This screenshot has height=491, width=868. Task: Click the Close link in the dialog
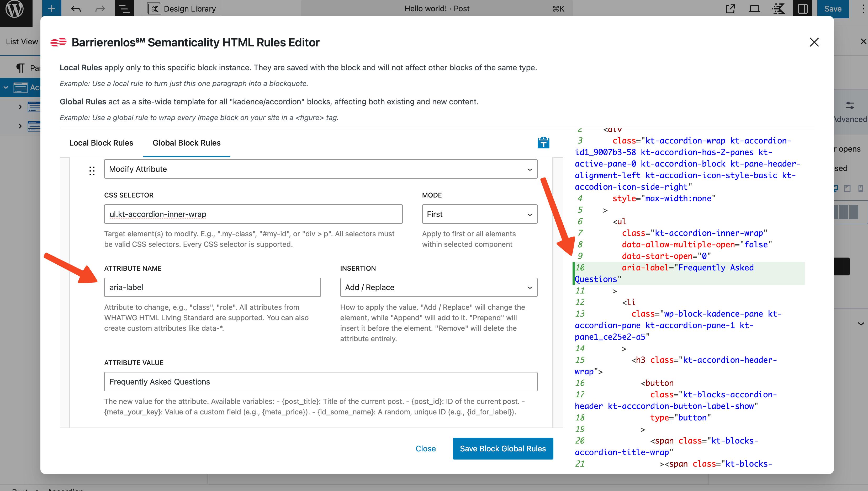[425, 449]
